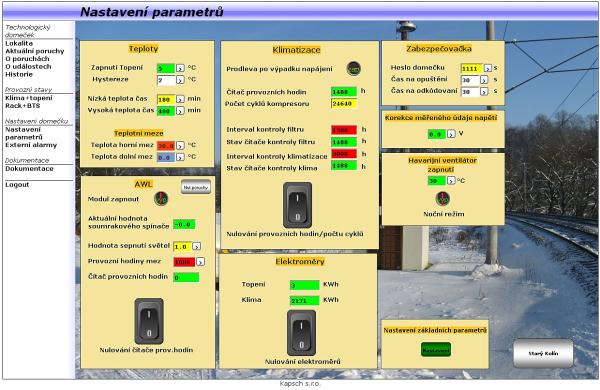This screenshot has width=600, height=390.
Task: Click the arrow next to Hystereze field
Action: (x=180, y=80)
